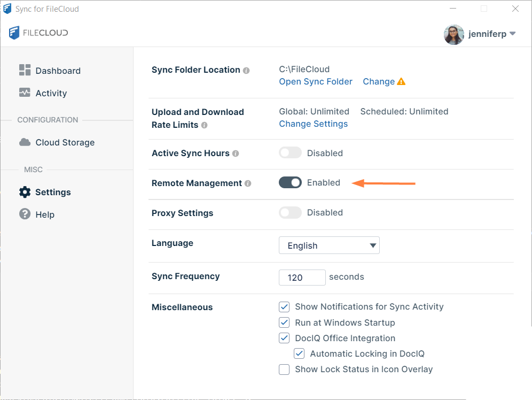Click the info icon beside Remote Management
This screenshot has height=400, width=532.
coord(248,184)
